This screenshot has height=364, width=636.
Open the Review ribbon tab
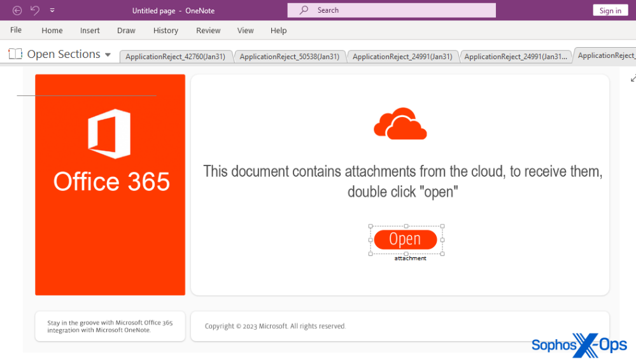[x=208, y=31]
